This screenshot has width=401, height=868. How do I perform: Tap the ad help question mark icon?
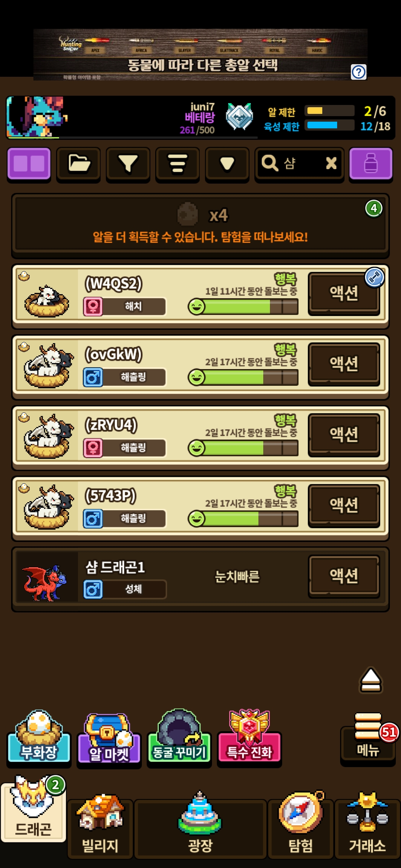pyautogui.click(x=359, y=72)
